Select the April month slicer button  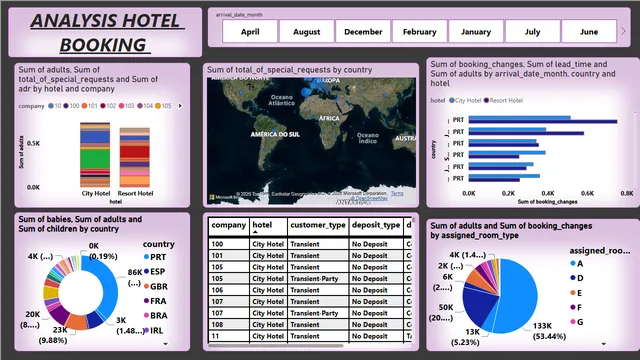[x=250, y=31]
